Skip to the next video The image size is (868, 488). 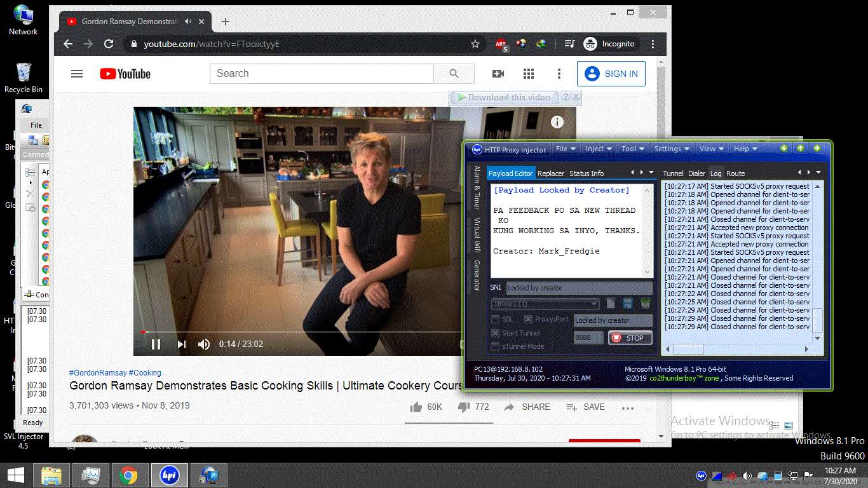coord(182,344)
